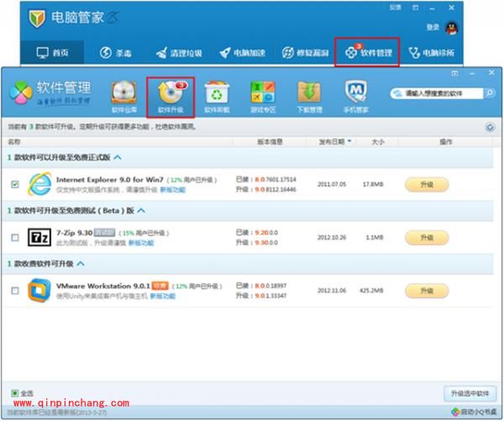
Task: Click the VMware Workstation app icon
Action: click(39, 291)
